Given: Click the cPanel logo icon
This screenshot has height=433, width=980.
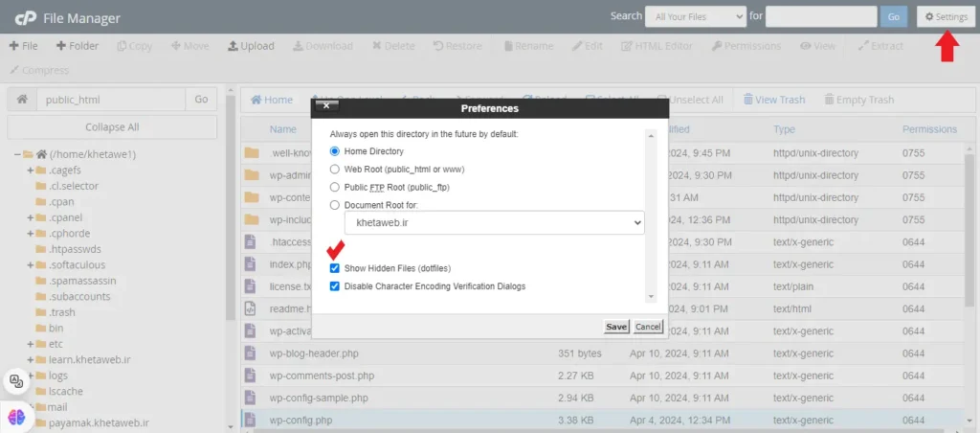Looking at the screenshot, I should pyautogui.click(x=26, y=18).
